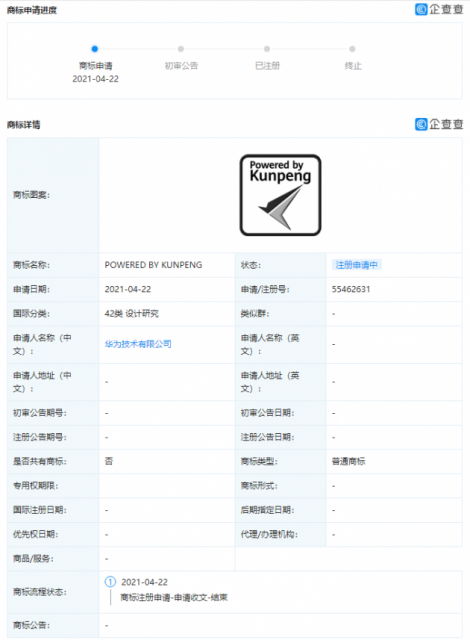Click the 商标公告 row label
470x640 pixels.
pyautogui.click(x=31, y=625)
